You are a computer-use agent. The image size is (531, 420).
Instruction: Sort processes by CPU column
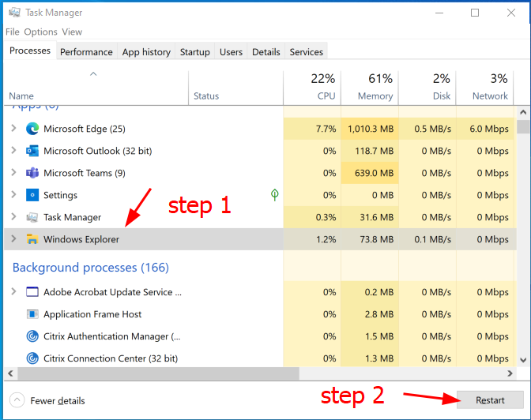coord(312,88)
